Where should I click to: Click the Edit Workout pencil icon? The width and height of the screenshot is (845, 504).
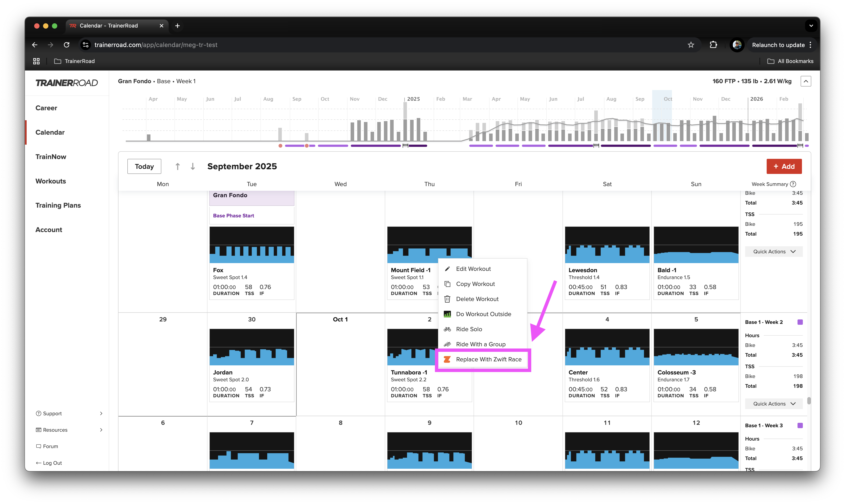pyautogui.click(x=447, y=269)
